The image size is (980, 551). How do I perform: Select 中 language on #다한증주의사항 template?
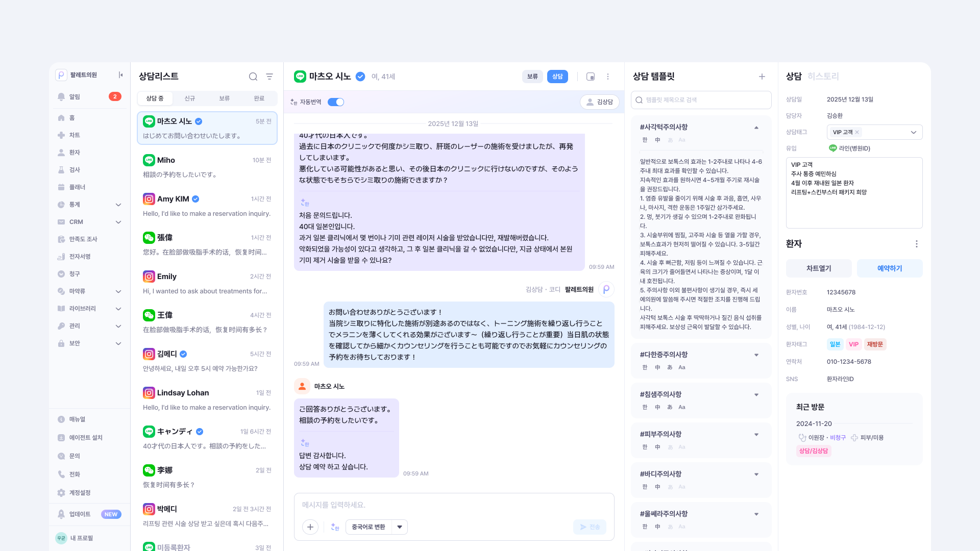[657, 367]
